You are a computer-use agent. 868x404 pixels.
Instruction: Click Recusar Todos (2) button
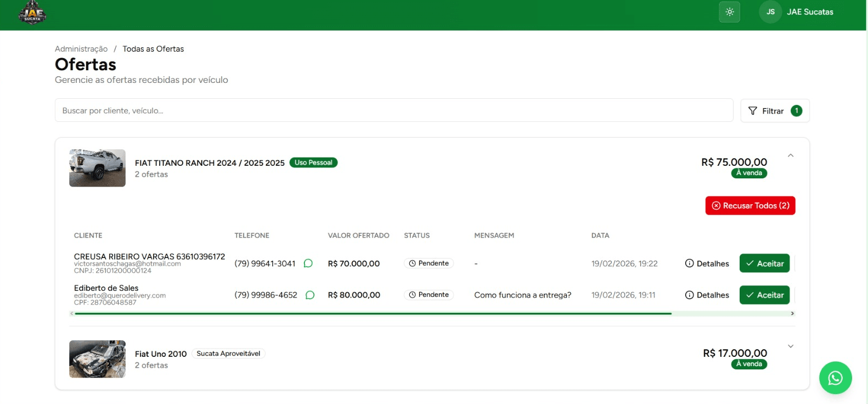point(750,206)
